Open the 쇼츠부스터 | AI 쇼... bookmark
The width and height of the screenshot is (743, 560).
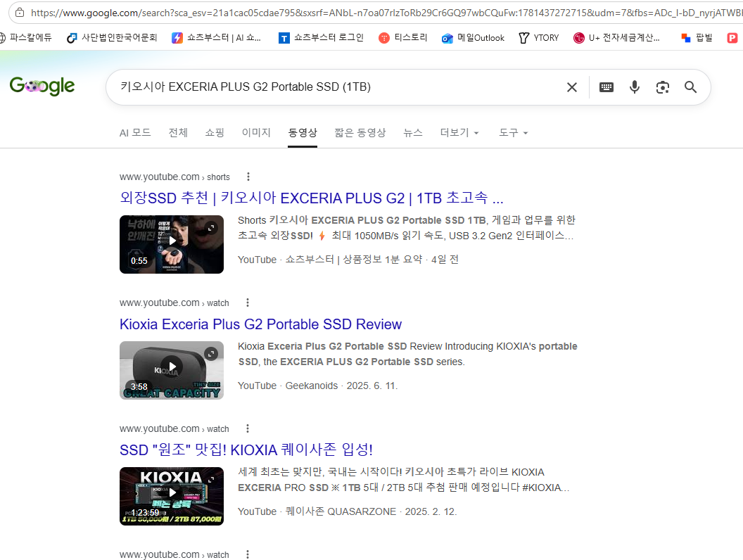point(216,38)
